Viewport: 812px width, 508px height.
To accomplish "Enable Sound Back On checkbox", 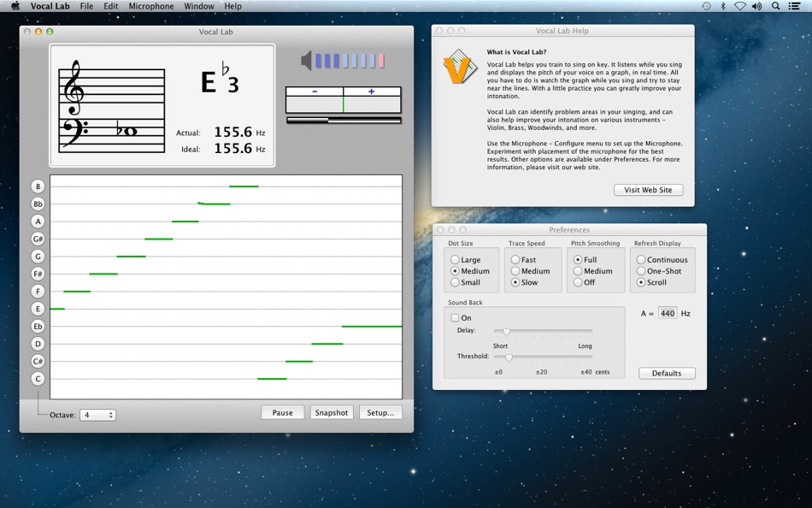I will coord(456,318).
